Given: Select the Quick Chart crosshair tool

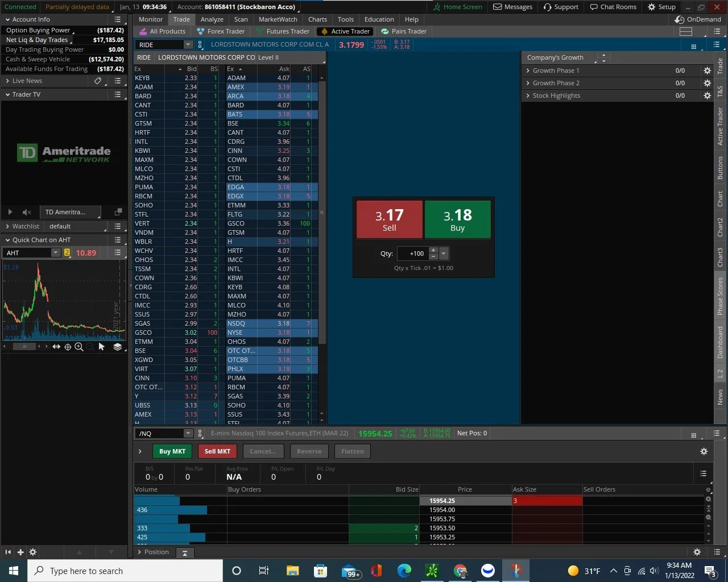Looking at the screenshot, I should 68,347.
